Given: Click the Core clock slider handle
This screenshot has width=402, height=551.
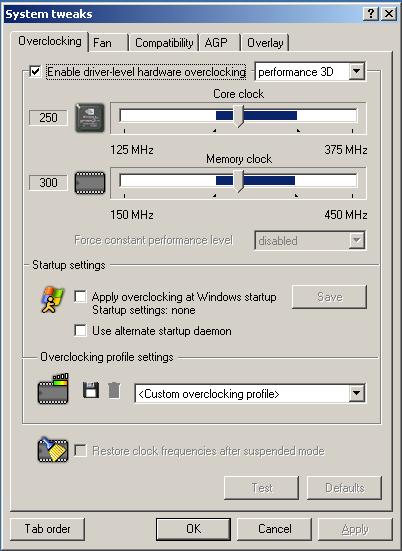Looking at the screenshot, I should click(239, 116).
